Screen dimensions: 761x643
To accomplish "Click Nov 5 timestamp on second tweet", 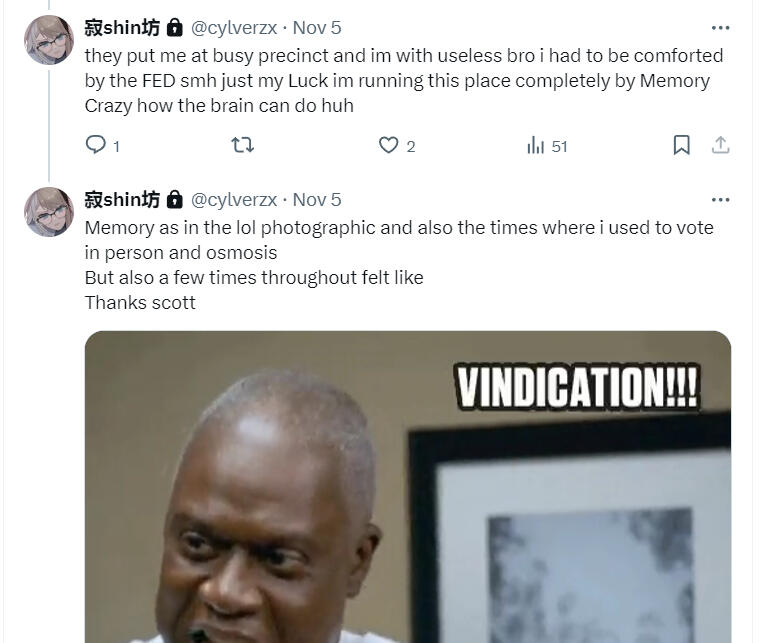I will tap(317, 199).
